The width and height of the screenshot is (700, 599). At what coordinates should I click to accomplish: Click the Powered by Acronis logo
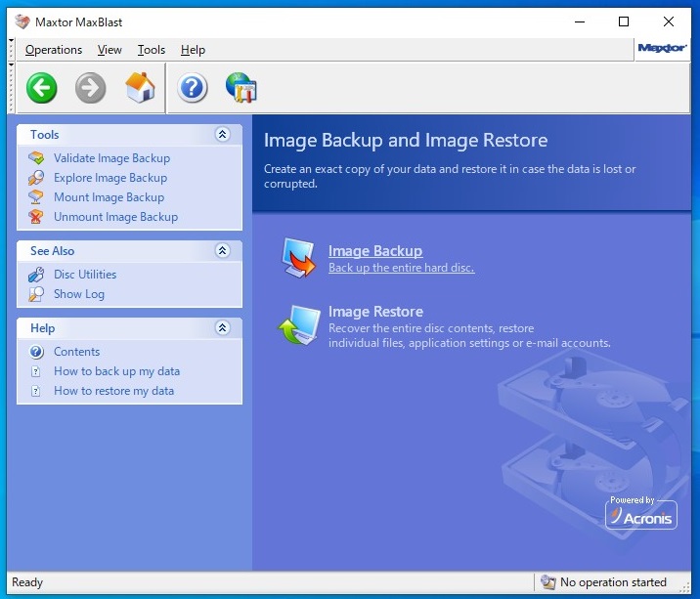641,513
